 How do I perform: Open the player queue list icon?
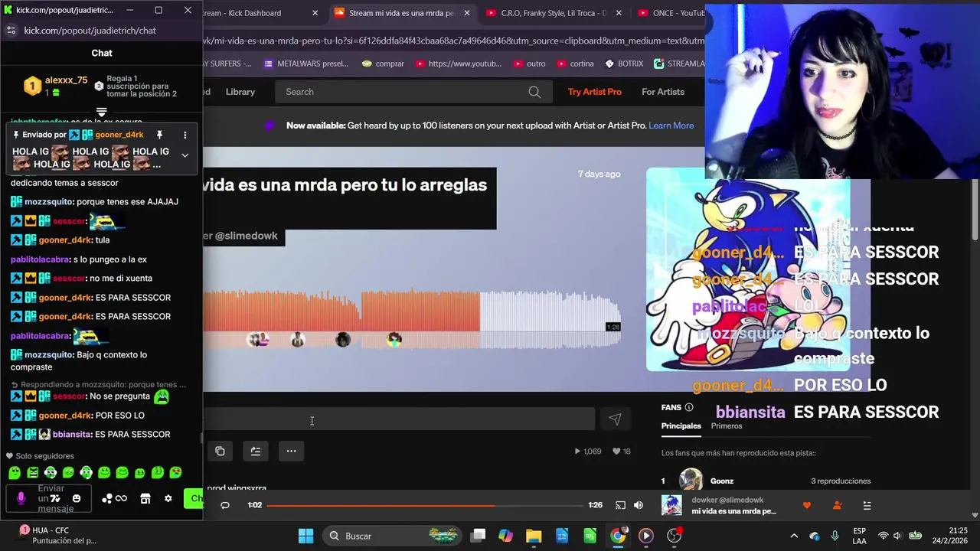[867, 505]
